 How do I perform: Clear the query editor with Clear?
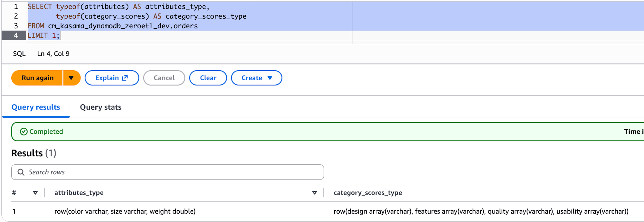pos(208,78)
